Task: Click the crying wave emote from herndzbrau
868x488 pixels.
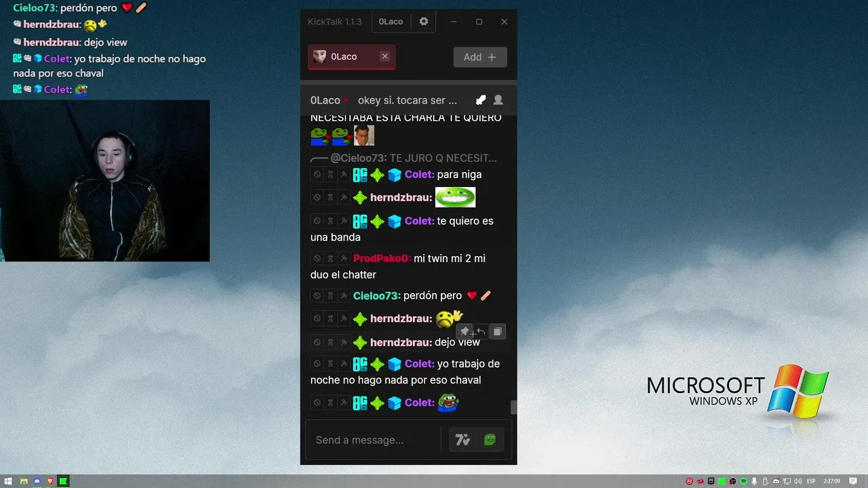Action: tap(449, 318)
